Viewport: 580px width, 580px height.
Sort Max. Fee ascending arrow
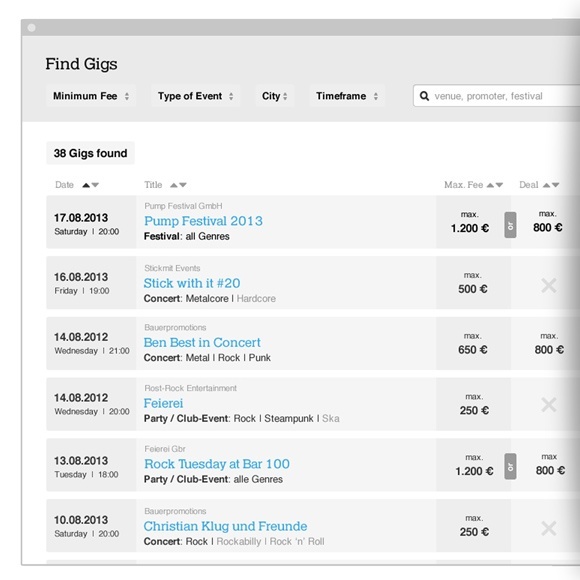490,185
